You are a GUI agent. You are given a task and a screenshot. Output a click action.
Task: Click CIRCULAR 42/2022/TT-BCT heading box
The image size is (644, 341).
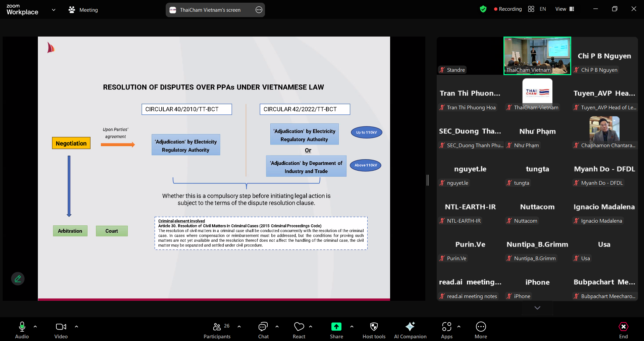[305, 109]
